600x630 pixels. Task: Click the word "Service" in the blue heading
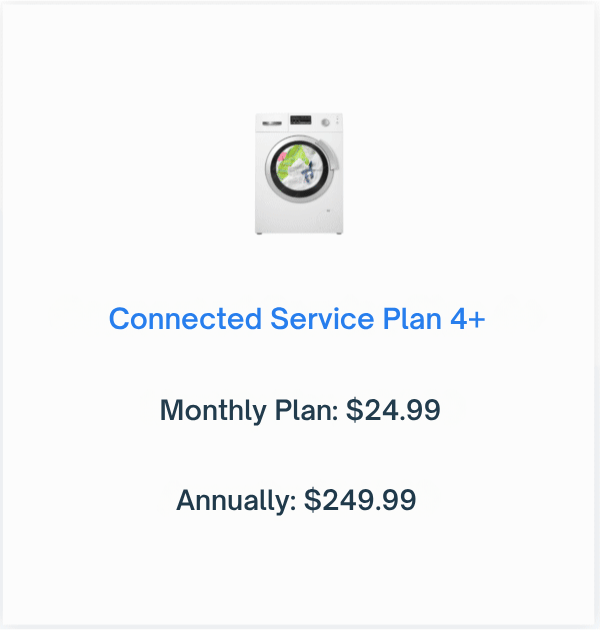coord(322,319)
